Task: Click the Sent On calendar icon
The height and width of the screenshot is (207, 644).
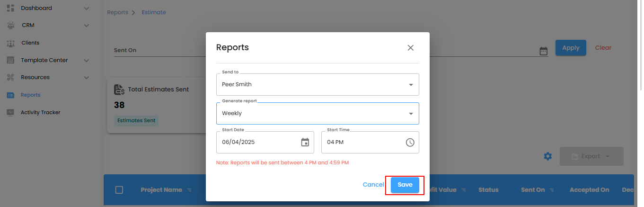Action: (543, 51)
